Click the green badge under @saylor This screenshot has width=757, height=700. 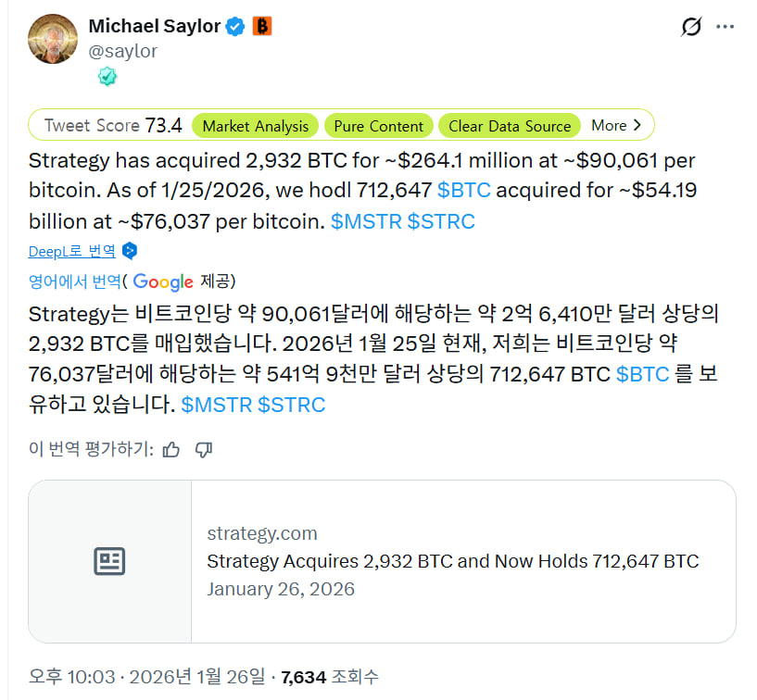tap(107, 77)
